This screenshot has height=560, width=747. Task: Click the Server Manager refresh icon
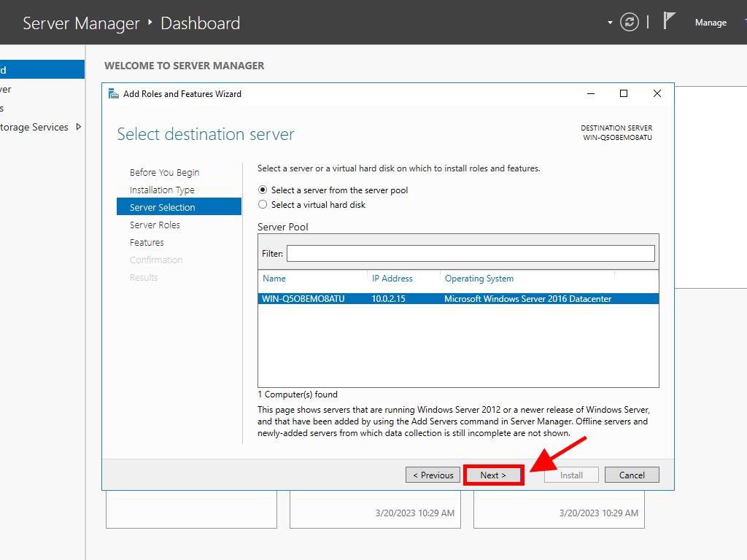pyautogui.click(x=629, y=23)
